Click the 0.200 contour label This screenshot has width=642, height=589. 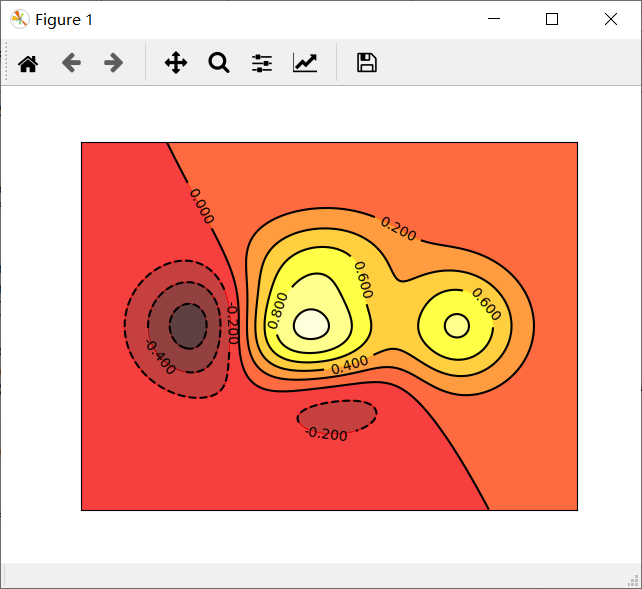tap(398, 228)
